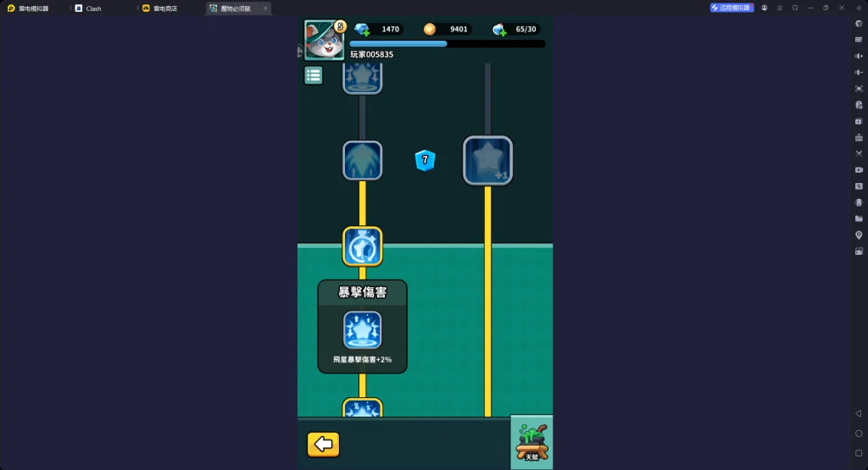868x470 pixels.
Task: Click the 远程模拟器 remote emulator button
Action: click(732, 8)
